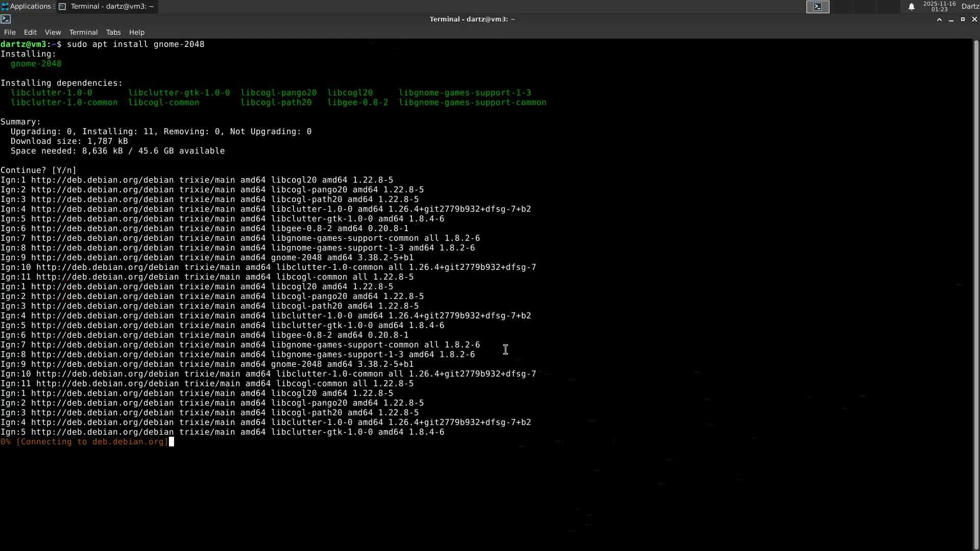Click the Terminal taskbar window button
The width and height of the screenshot is (980, 551).
pyautogui.click(x=107, y=6)
